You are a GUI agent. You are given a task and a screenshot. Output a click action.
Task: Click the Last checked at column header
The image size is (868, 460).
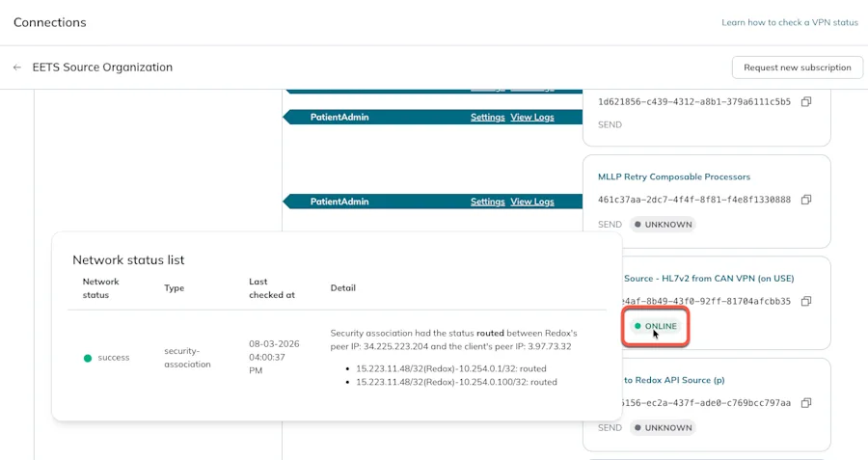(272, 288)
